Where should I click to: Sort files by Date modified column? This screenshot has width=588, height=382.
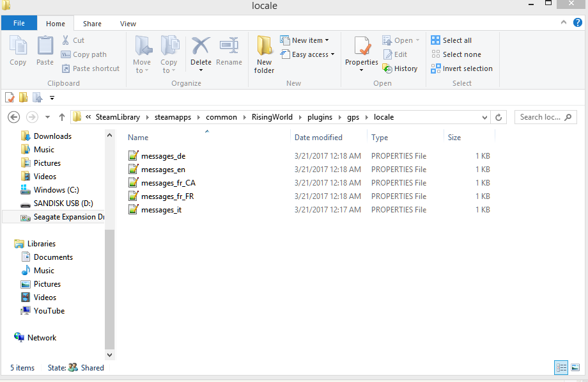click(x=318, y=138)
